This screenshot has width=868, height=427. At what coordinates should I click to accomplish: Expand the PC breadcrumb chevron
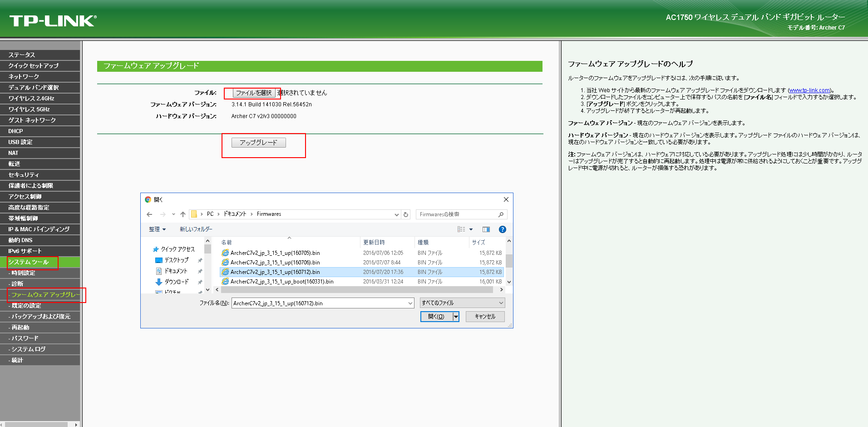(218, 214)
